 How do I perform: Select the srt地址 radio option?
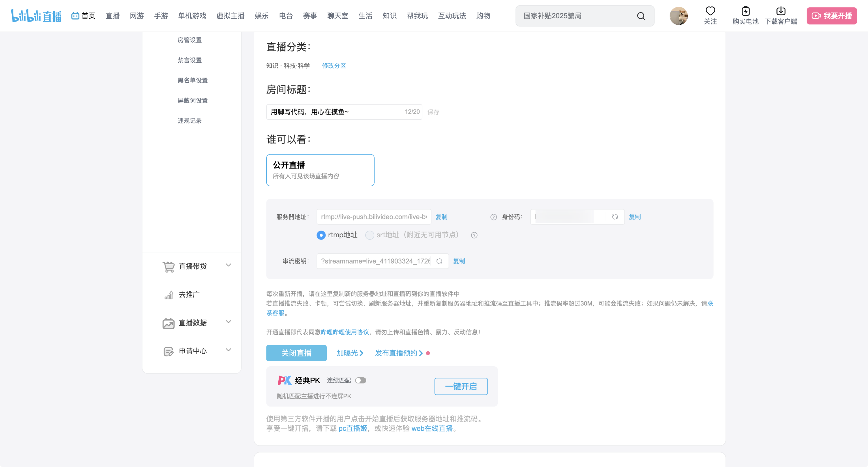370,235
